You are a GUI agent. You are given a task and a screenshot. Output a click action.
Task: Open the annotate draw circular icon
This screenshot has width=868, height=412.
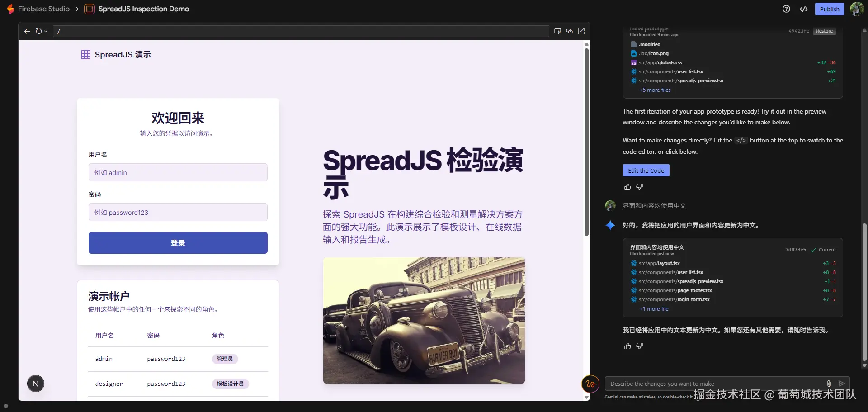[590, 384]
